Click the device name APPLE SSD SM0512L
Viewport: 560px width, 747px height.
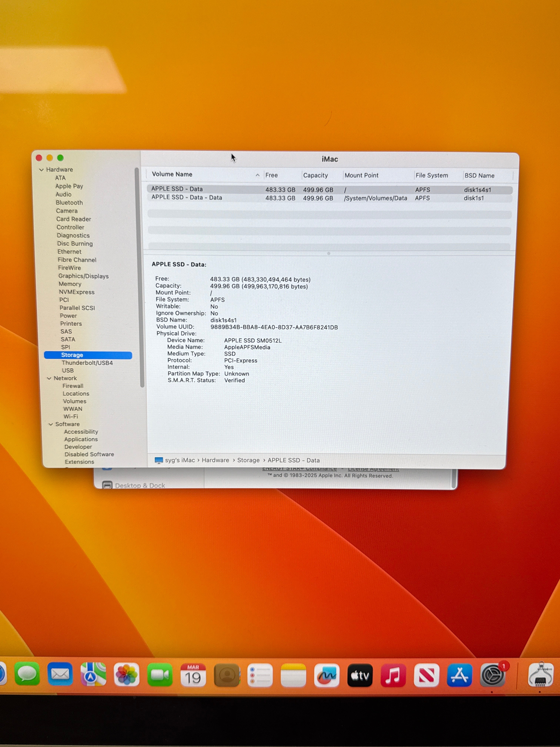pos(253,341)
